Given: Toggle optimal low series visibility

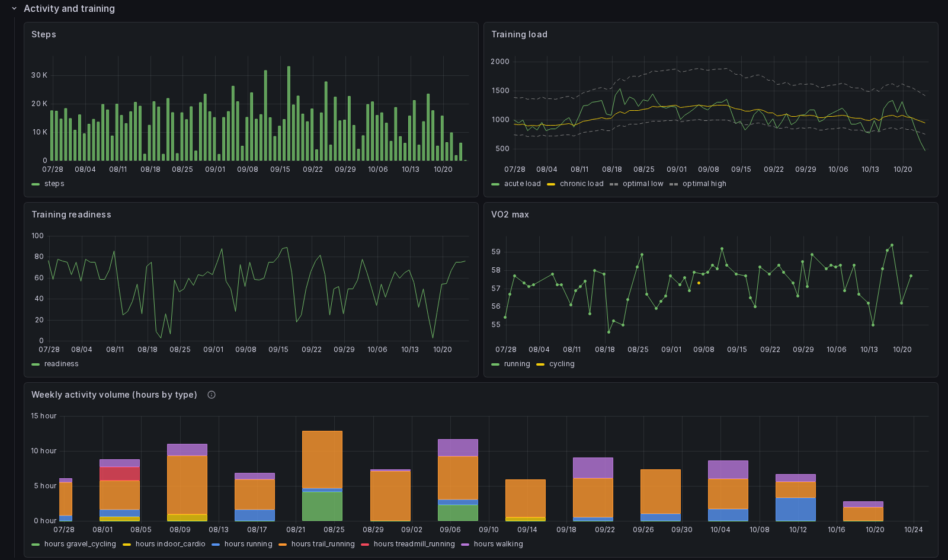Looking at the screenshot, I should (x=643, y=184).
